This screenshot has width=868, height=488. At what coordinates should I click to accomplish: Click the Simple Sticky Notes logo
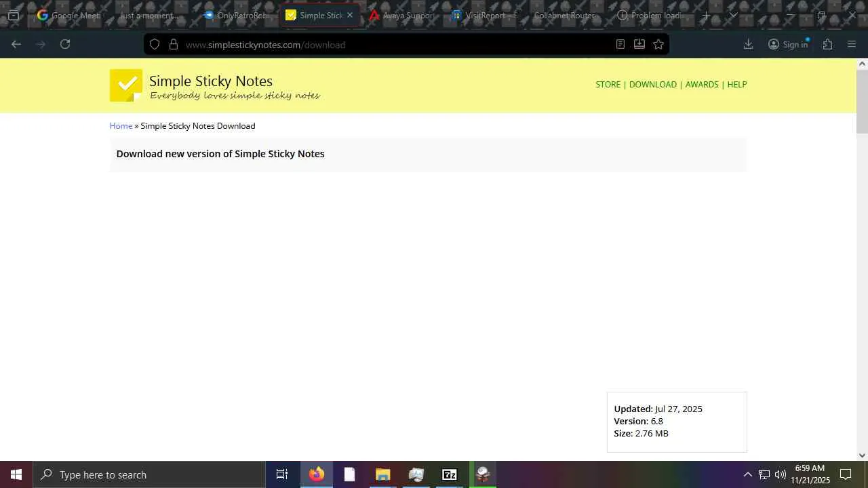(x=126, y=85)
